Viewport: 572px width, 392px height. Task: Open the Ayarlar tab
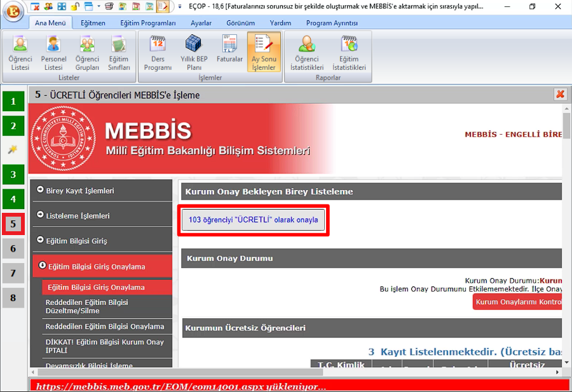[201, 23]
